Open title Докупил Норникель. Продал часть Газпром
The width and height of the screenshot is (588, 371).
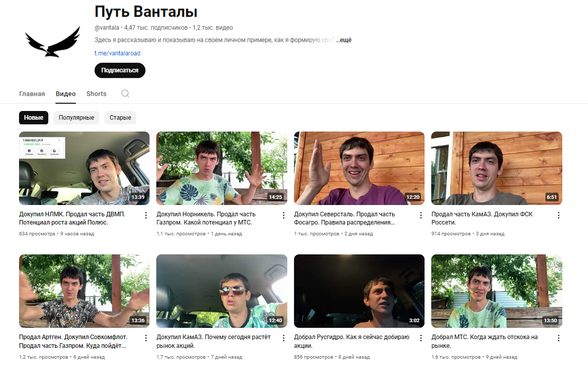point(206,218)
